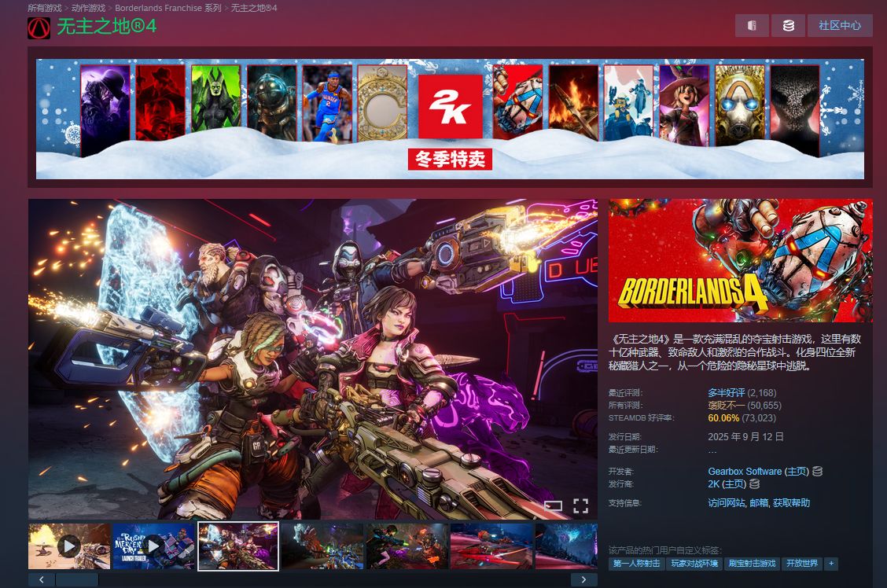
Task: Open the Borderlands 4 card right of 2K logo
Action: pos(517,102)
